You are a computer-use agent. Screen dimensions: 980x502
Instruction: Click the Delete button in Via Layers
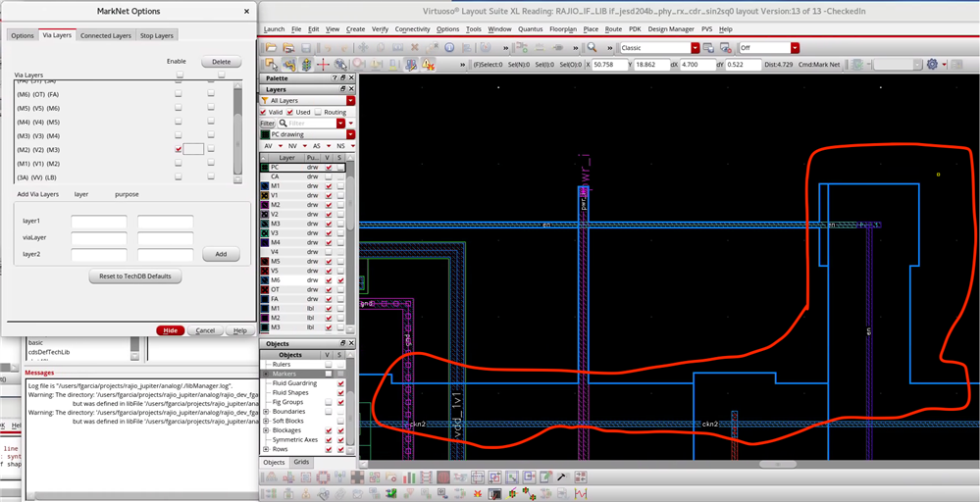(221, 62)
